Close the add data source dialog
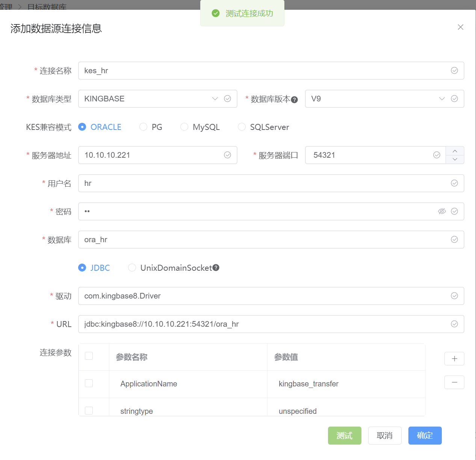 [460, 27]
